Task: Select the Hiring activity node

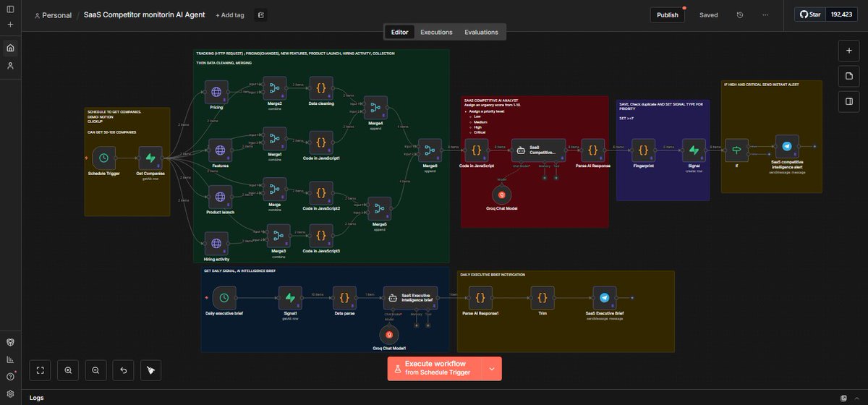Action: (x=217, y=243)
